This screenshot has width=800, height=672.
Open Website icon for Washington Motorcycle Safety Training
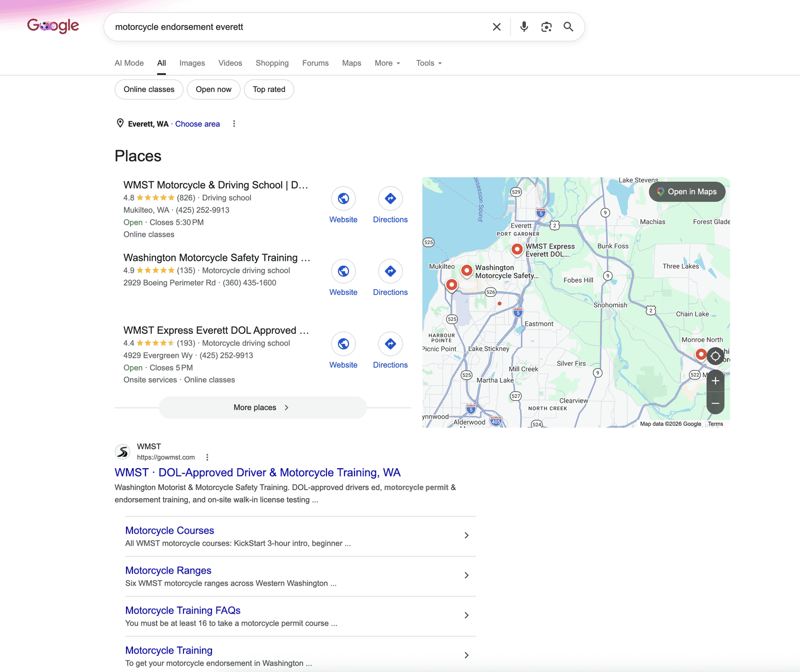(343, 271)
